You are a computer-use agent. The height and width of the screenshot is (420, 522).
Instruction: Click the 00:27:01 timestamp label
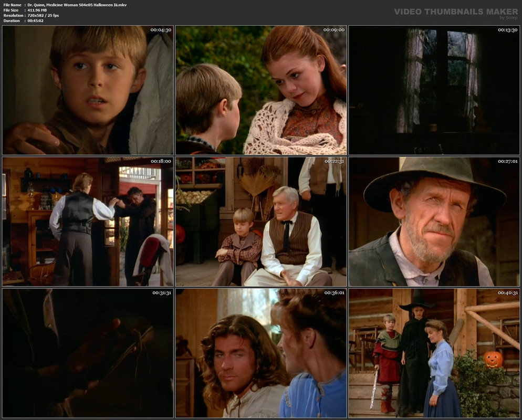point(508,161)
